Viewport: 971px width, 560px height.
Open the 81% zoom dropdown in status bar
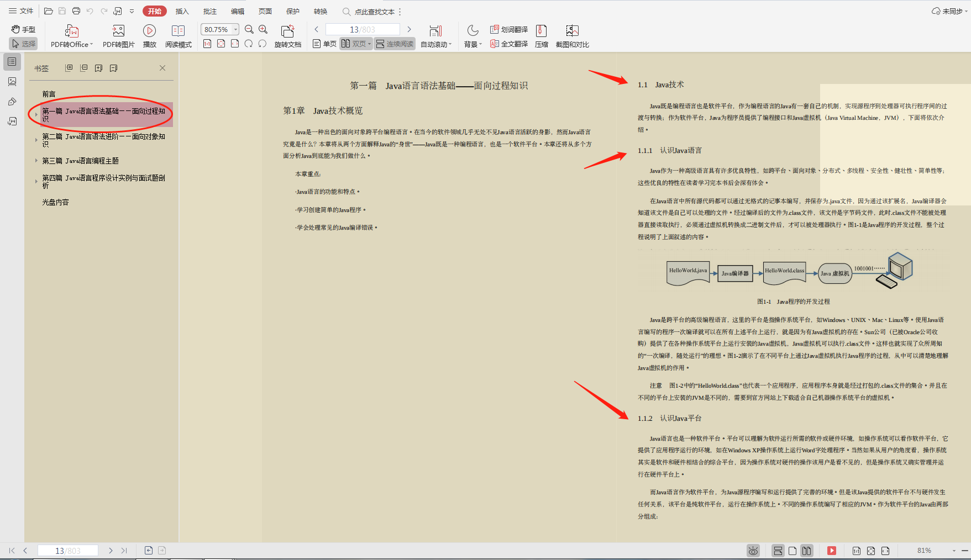[x=954, y=551]
